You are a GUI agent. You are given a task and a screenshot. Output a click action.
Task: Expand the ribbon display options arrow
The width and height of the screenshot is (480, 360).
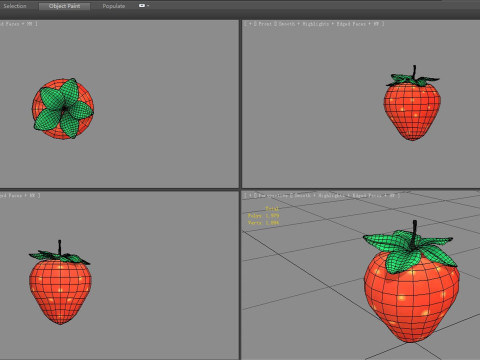click(148, 6)
